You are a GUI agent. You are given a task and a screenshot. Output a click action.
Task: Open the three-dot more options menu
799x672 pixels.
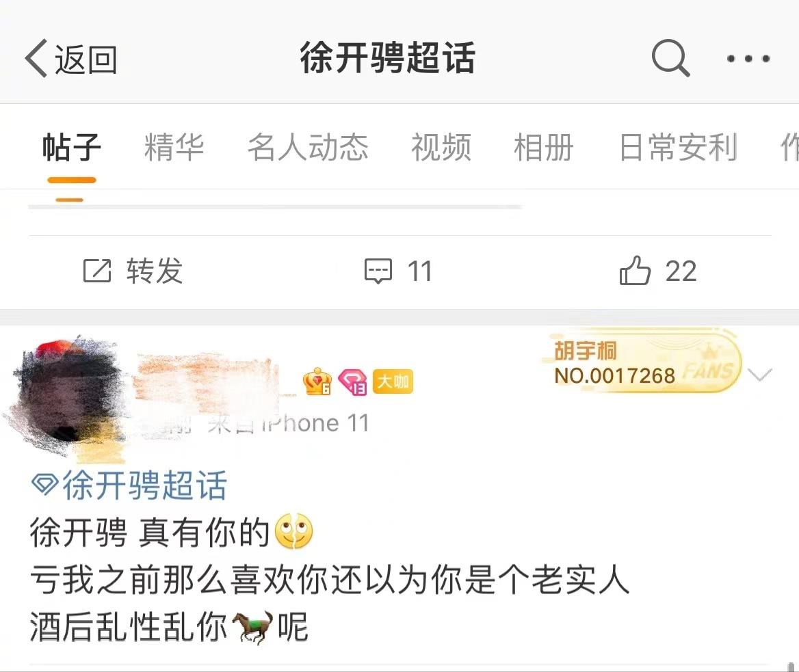(748, 59)
